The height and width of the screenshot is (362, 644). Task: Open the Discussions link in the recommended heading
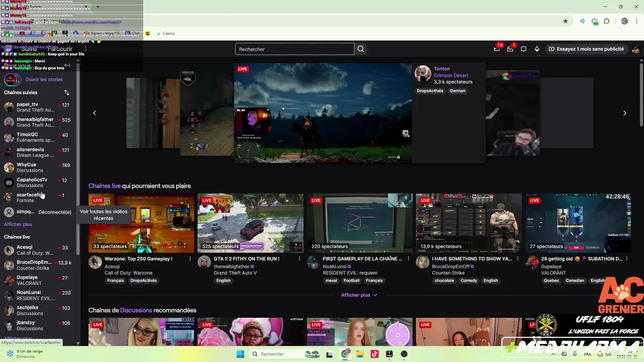tap(136, 310)
